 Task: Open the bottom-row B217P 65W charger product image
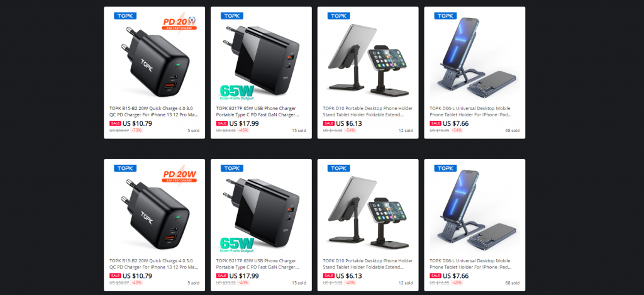261,208
